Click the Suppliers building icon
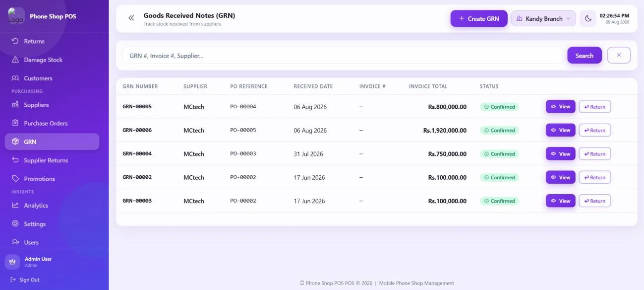The image size is (644, 290). tap(15, 105)
